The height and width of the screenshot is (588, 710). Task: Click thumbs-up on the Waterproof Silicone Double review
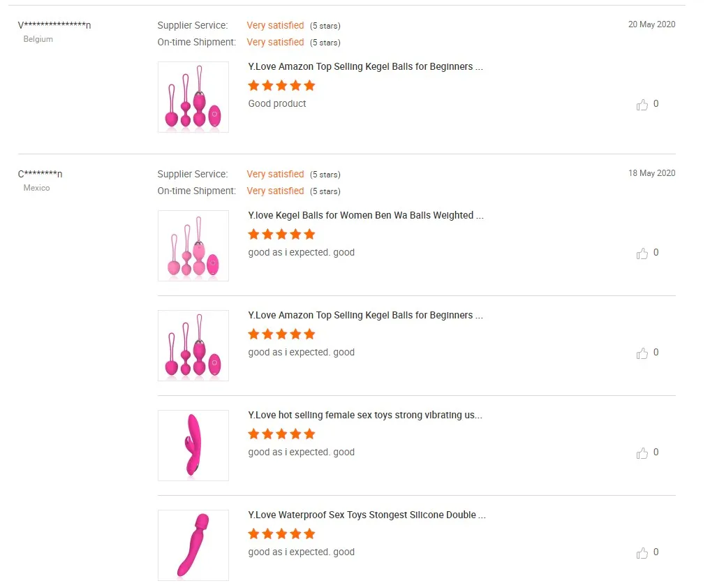click(x=642, y=553)
